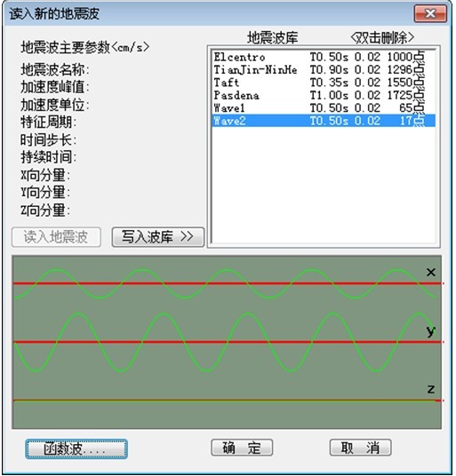Click the 地震波名称 label
Image resolution: width=456 pixels, height=476 pixels.
(x=55, y=70)
